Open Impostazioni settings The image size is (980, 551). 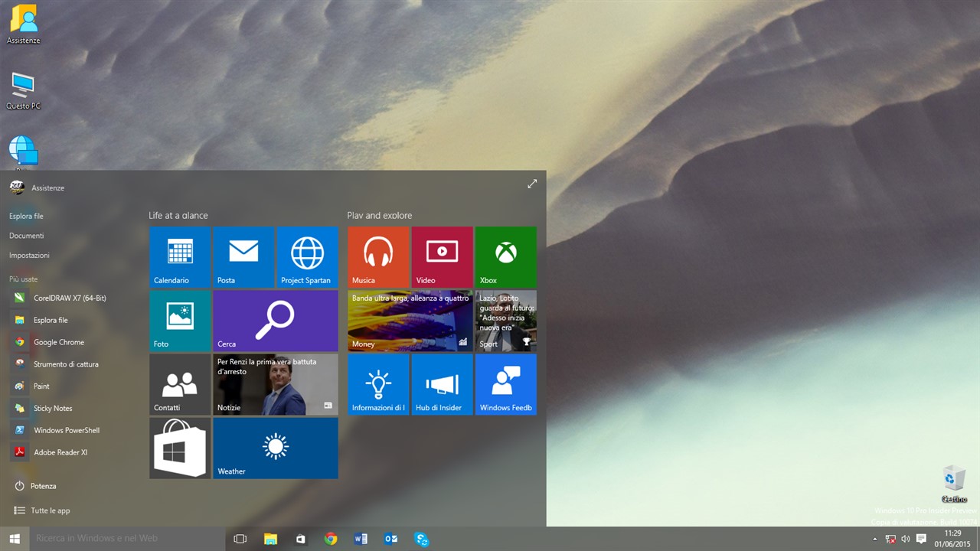coord(29,255)
